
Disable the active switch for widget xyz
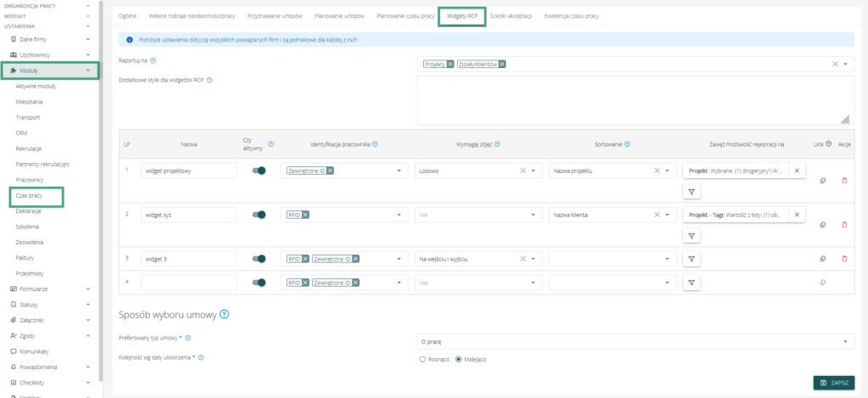[x=259, y=215]
